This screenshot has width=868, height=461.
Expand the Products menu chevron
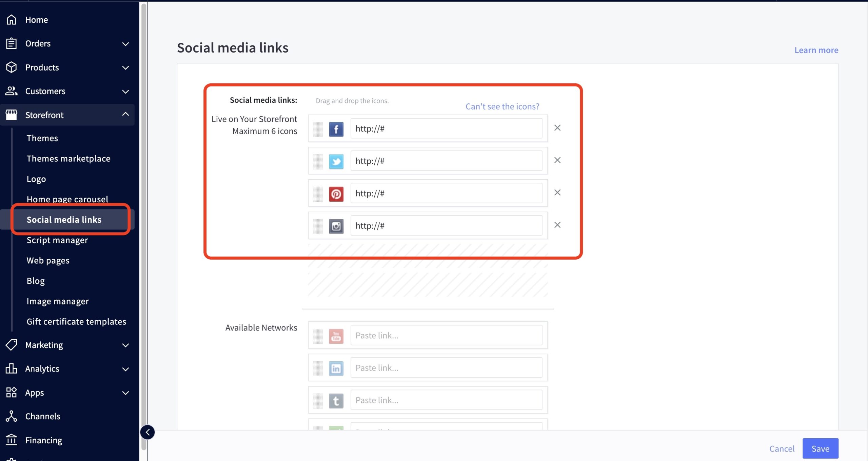[125, 68]
